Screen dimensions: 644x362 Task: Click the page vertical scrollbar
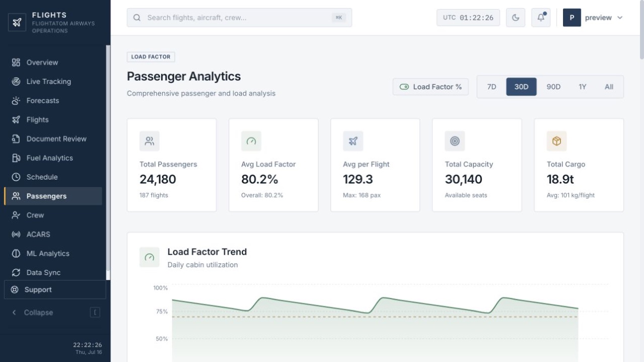point(641,30)
